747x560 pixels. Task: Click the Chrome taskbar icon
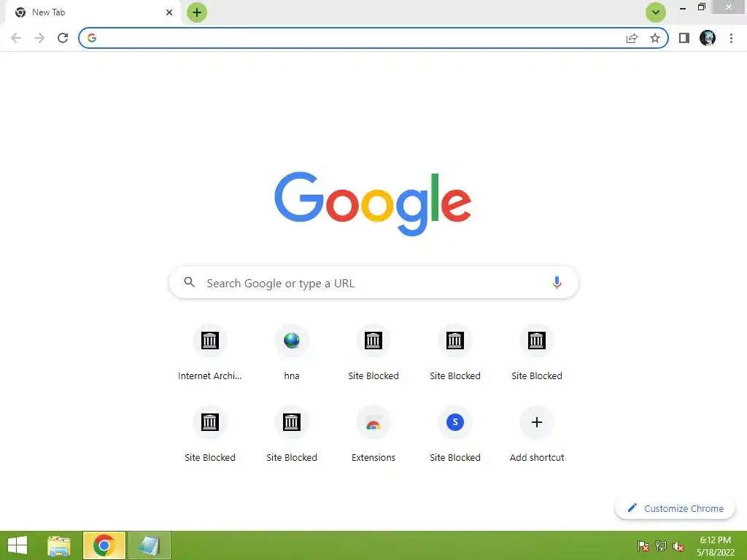coord(104,545)
